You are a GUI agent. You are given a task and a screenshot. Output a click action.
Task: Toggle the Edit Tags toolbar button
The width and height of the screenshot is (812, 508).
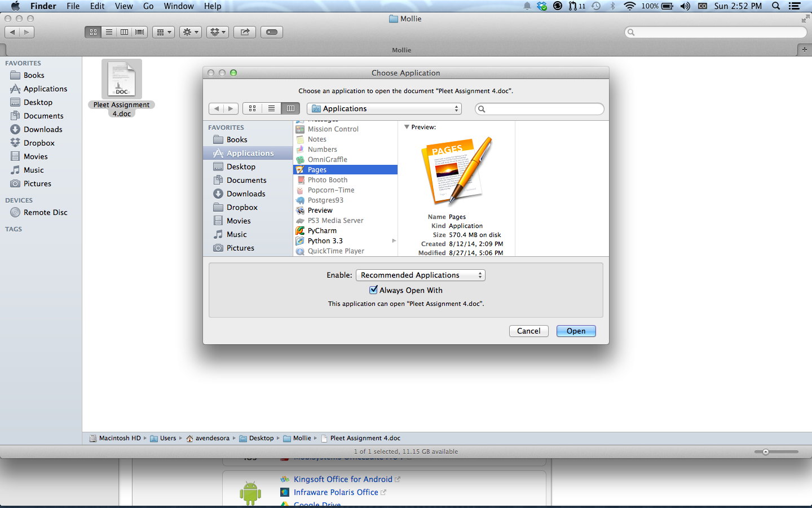tap(271, 32)
